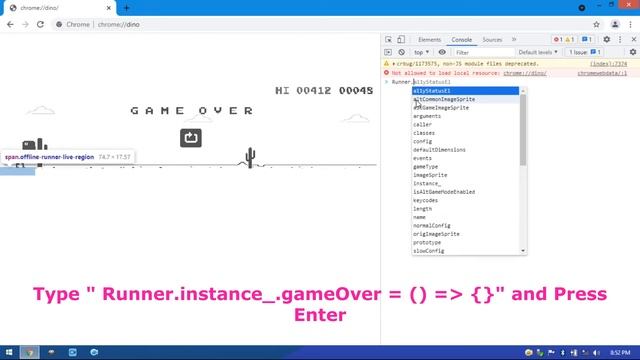Pick events suggestion
Viewport: 640px width, 360px height.
pyautogui.click(x=465, y=158)
